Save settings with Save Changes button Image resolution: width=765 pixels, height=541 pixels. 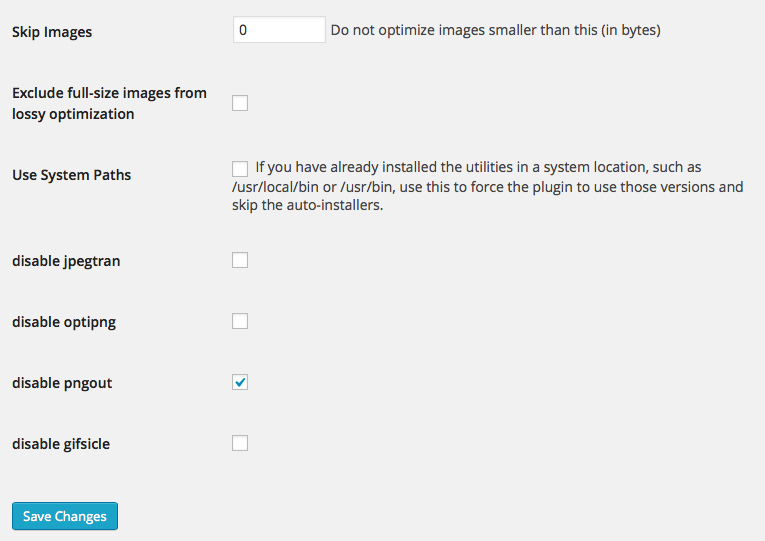pos(65,516)
